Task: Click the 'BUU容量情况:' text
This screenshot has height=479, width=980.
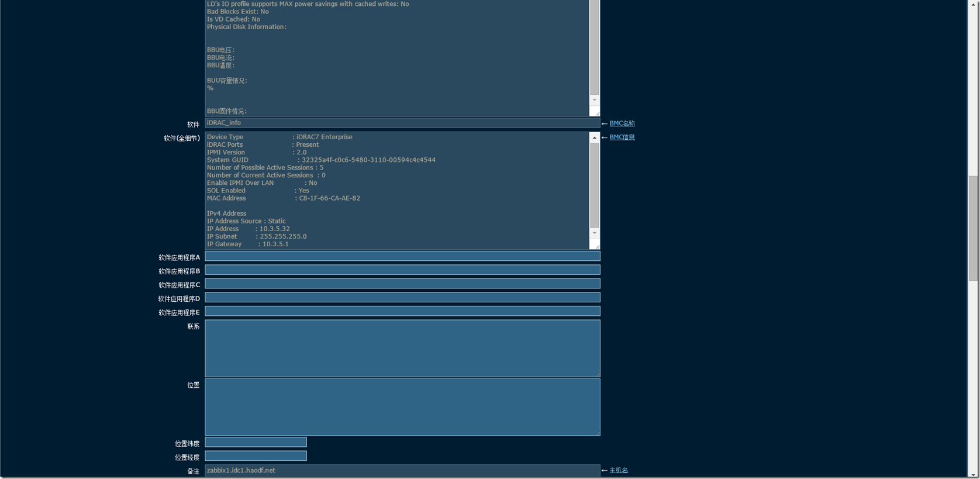Action: tap(227, 81)
